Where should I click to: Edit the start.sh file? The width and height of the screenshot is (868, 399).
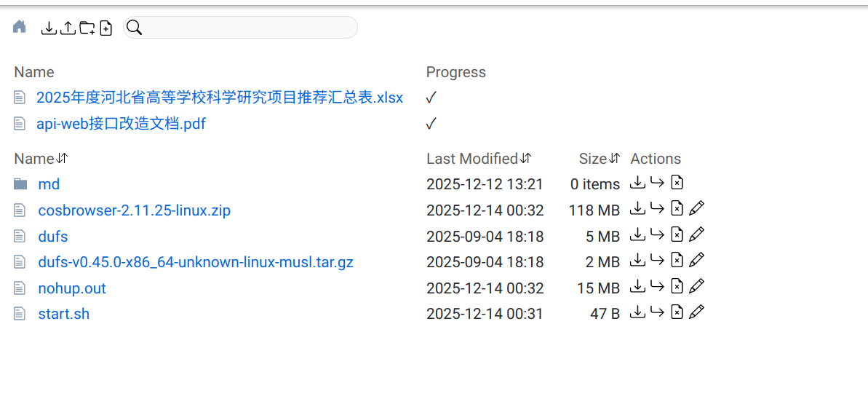(x=696, y=312)
